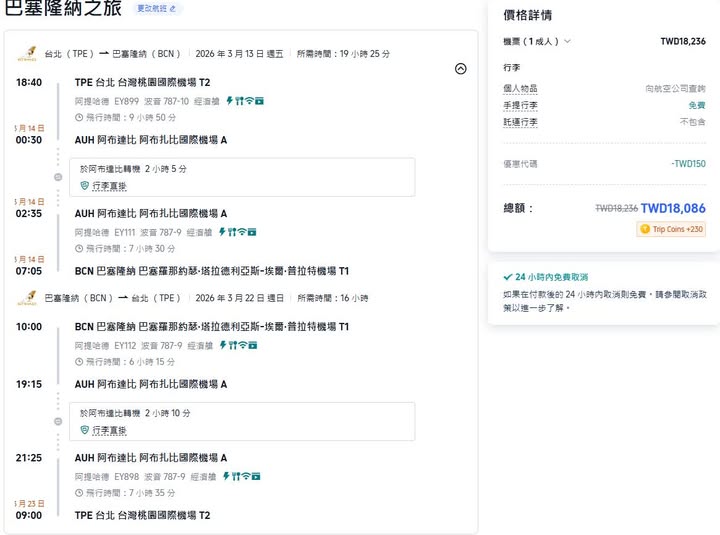Image resolution: width=720 pixels, height=535 pixels.
Task: Click the 託運行李 baggage label
Action: (520, 121)
